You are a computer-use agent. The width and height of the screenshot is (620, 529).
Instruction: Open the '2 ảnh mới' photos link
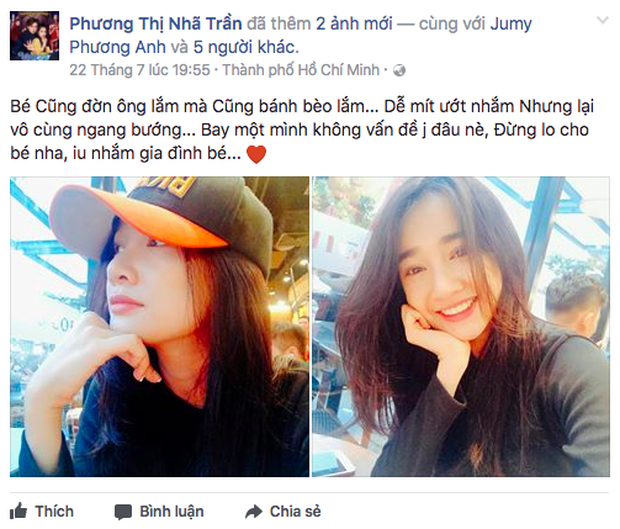pos(354,24)
